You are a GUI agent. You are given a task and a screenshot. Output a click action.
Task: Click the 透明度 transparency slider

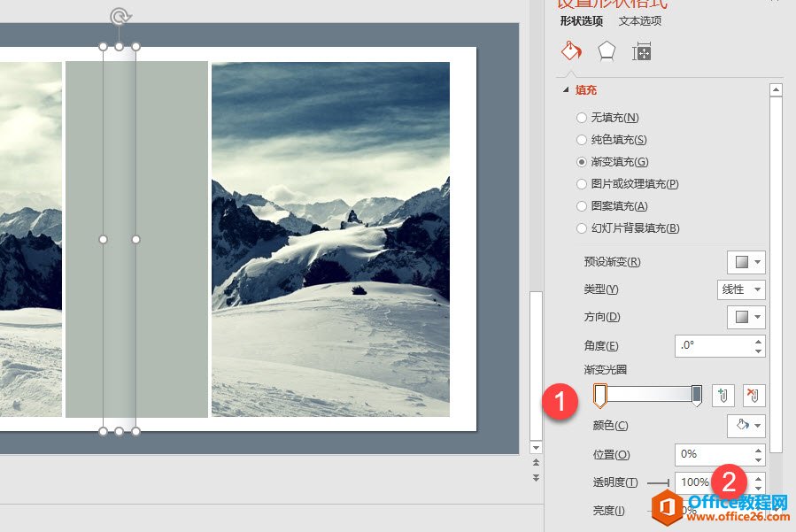click(659, 482)
